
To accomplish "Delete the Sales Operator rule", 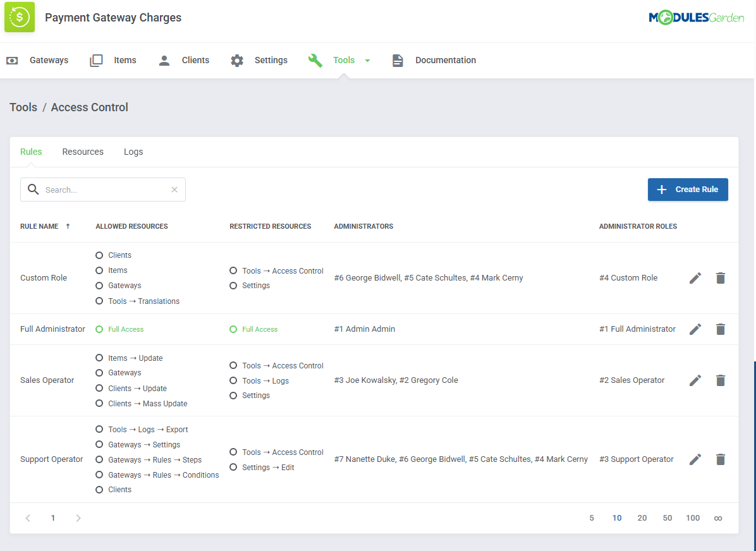I will [720, 380].
